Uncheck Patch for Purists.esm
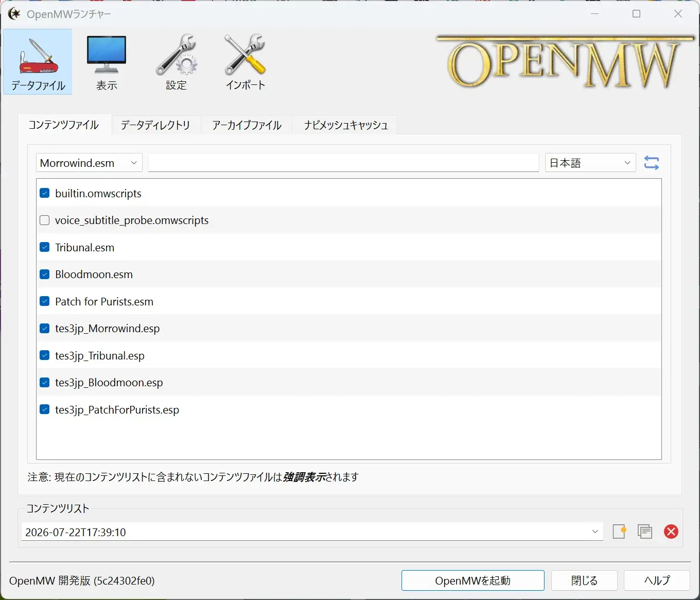This screenshot has height=600, width=700. (45, 301)
